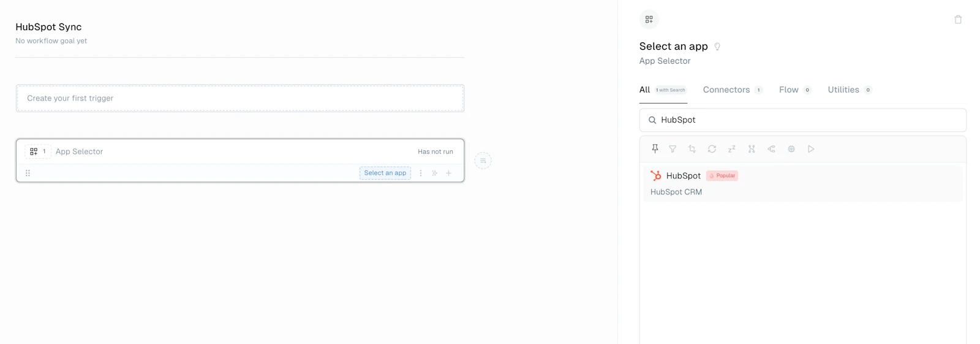The image size is (980, 344).
Task: Switch to the Connectors tab
Action: point(733,90)
